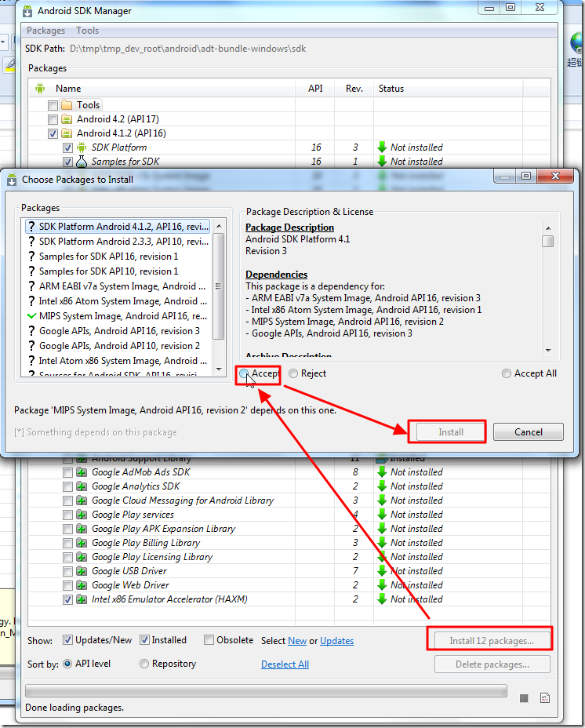Click the green checkmark beside MIPS System Image

point(31,316)
